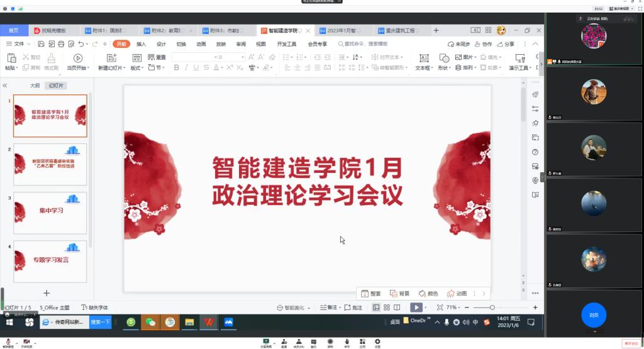644x349 pixels.
Task: Start slideshow with 当页开始 icon
Action: (78, 58)
